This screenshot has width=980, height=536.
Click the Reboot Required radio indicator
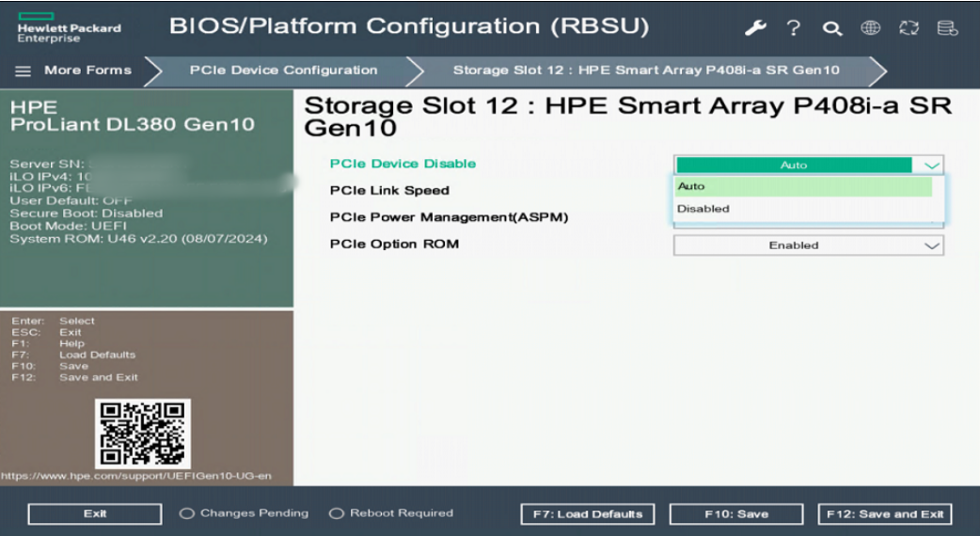pyautogui.click(x=337, y=513)
